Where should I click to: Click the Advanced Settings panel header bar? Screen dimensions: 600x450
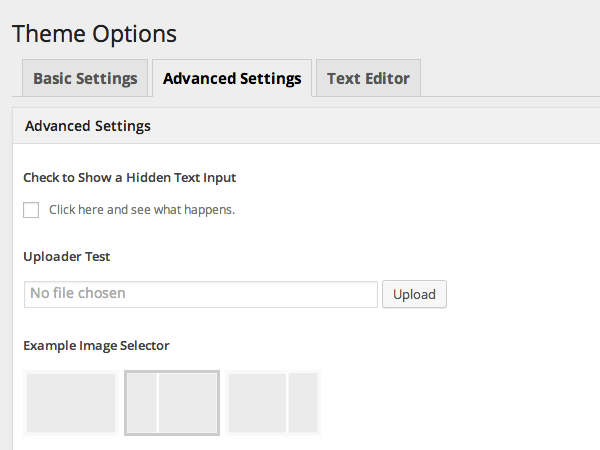click(x=300, y=127)
